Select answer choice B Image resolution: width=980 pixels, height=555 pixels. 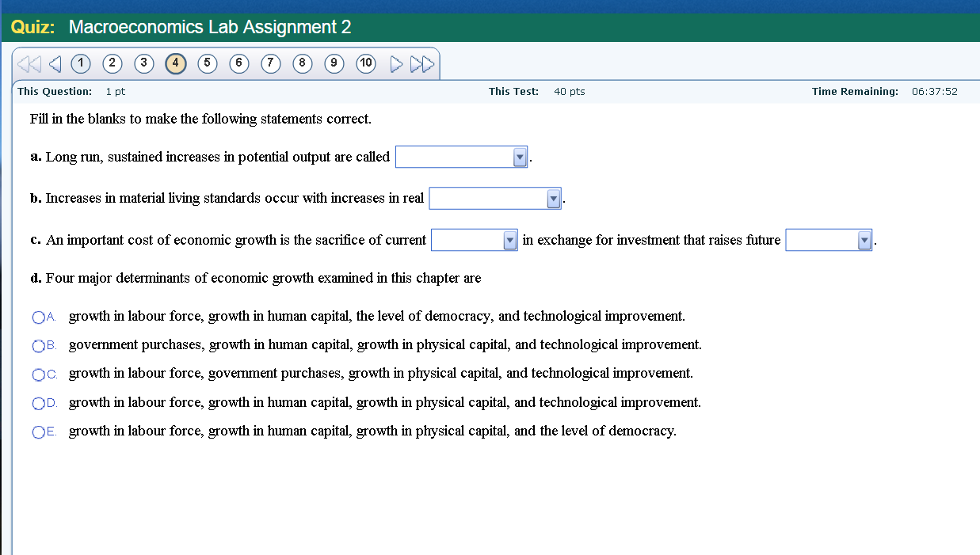pos(40,345)
